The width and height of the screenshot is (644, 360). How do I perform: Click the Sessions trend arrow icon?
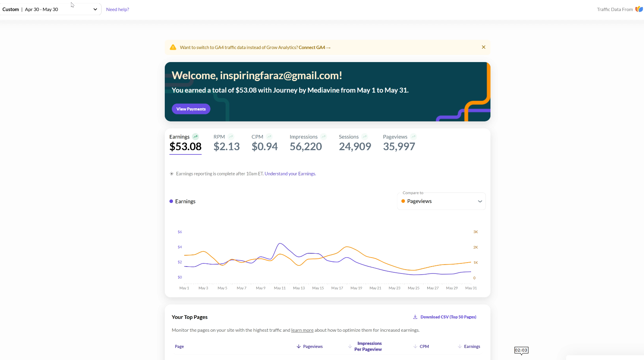364,137
